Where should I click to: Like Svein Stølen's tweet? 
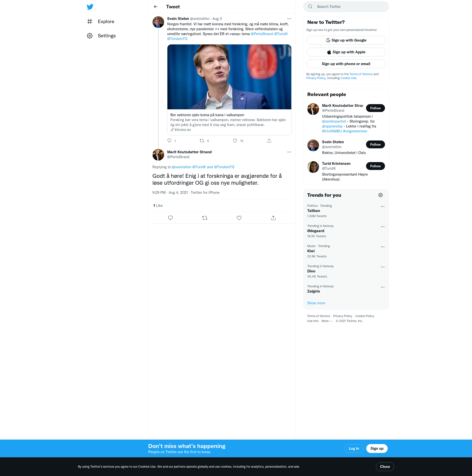click(235, 141)
